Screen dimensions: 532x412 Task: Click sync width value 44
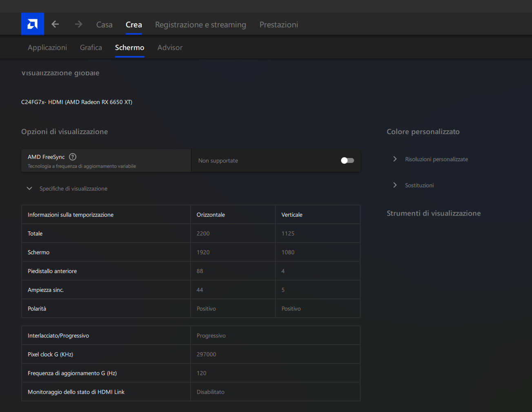click(199, 290)
